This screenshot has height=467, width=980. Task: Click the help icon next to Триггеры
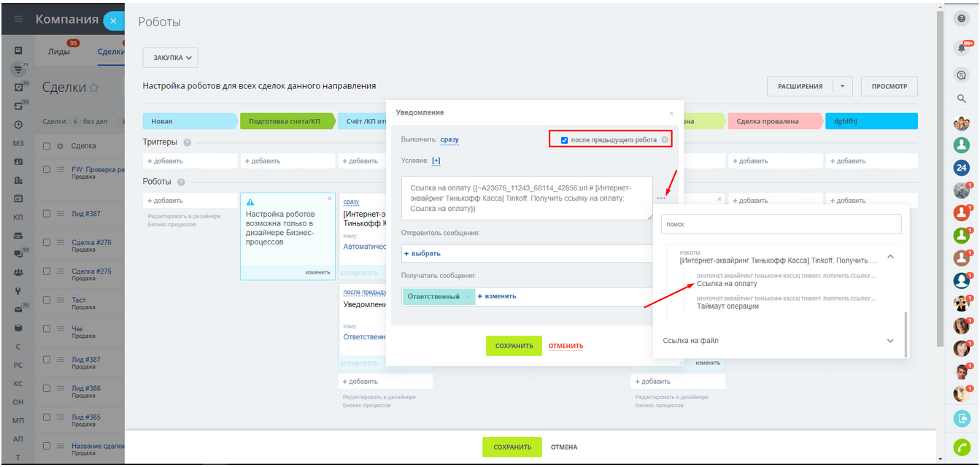click(188, 143)
